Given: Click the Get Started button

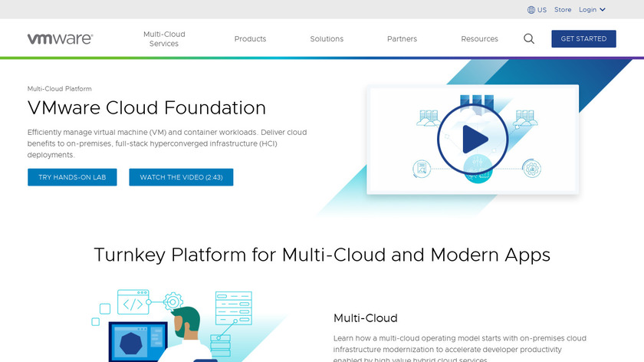Looking at the screenshot, I should tap(583, 38).
